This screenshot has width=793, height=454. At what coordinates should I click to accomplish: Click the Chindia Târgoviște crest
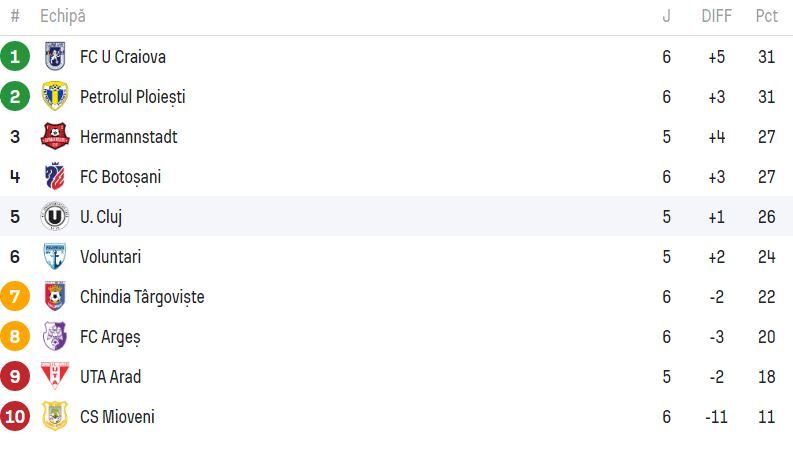pyautogui.click(x=54, y=297)
